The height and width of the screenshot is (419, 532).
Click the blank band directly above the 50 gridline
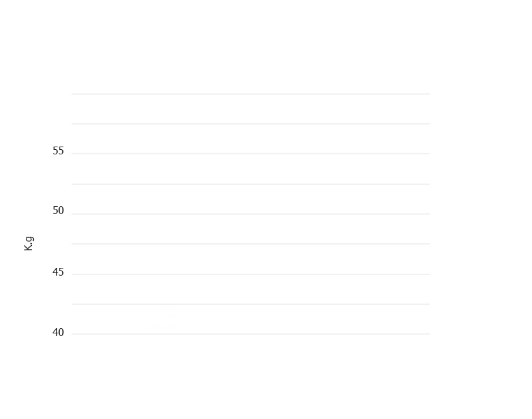coord(250,199)
